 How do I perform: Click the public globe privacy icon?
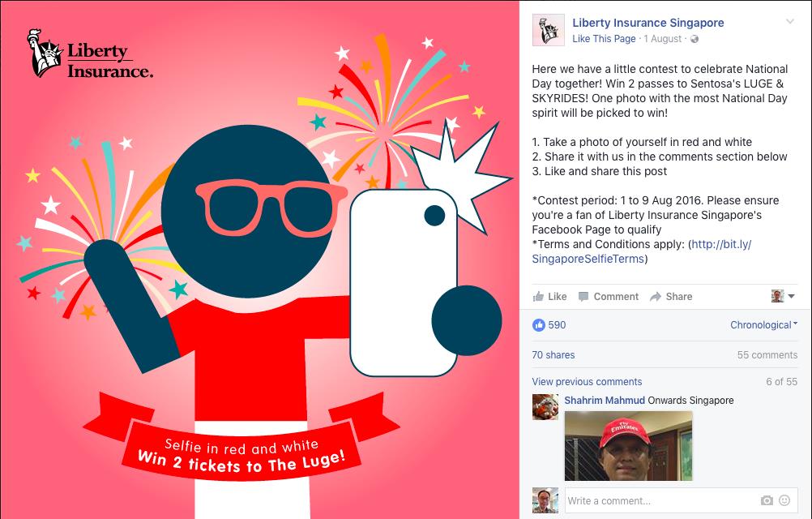pos(694,39)
